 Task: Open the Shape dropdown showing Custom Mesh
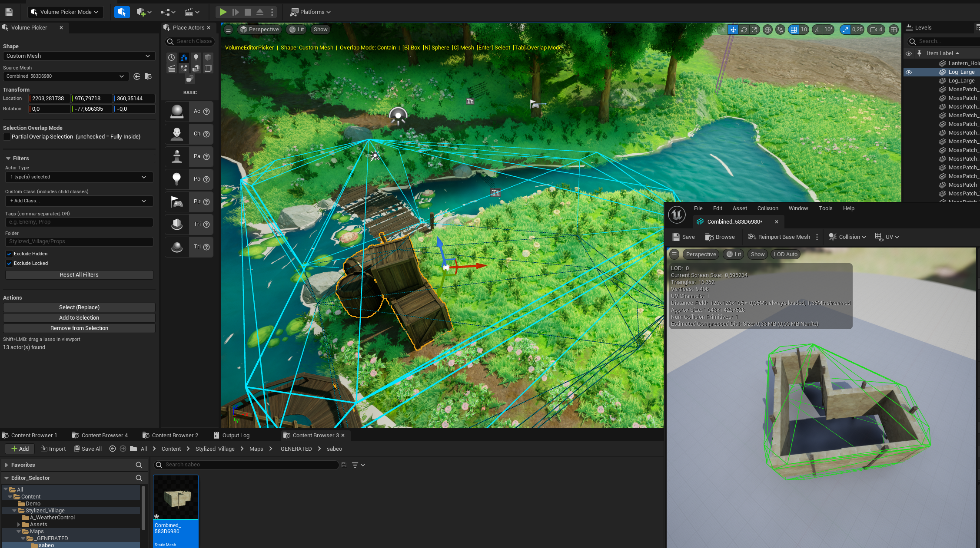[x=79, y=56]
